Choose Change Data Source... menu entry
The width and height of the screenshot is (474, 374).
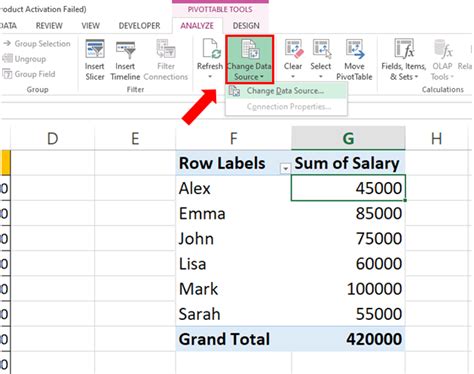click(286, 91)
